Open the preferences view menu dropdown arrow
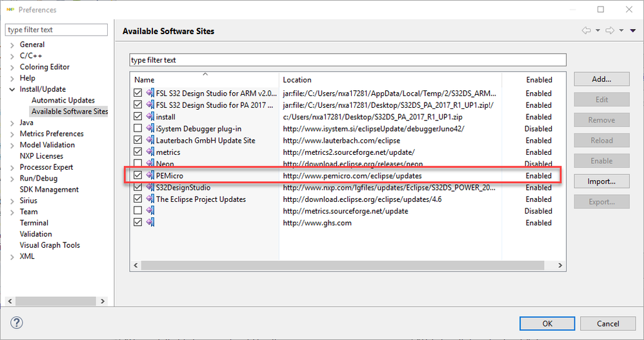The image size is (644, 340). [633, 30]
